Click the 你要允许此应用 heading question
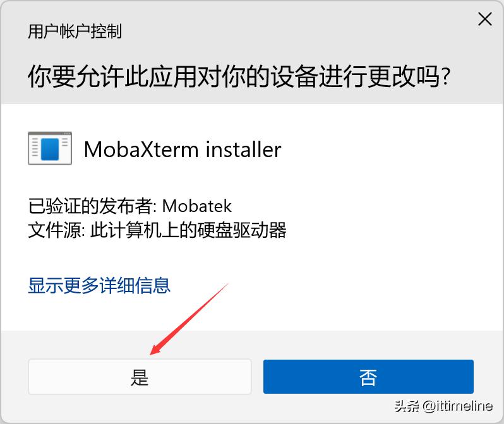504x424 pixels. coord(239,76)
